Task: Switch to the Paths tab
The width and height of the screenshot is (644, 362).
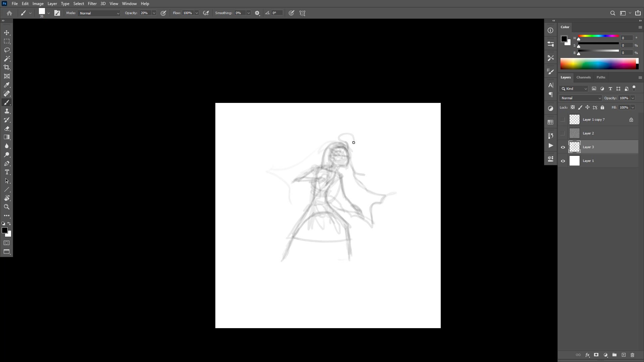Action: pos(601,77)
